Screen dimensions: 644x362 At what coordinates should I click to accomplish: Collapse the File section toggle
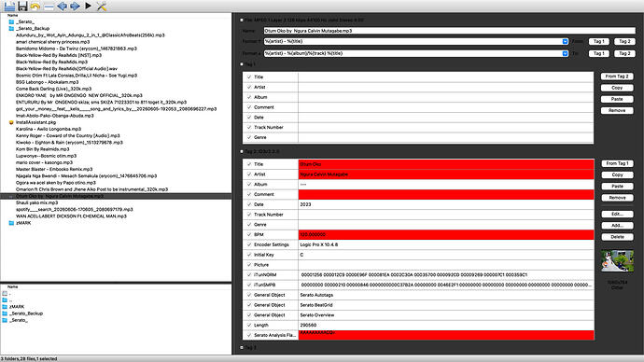pyautogui.click(x=242, y=20)
